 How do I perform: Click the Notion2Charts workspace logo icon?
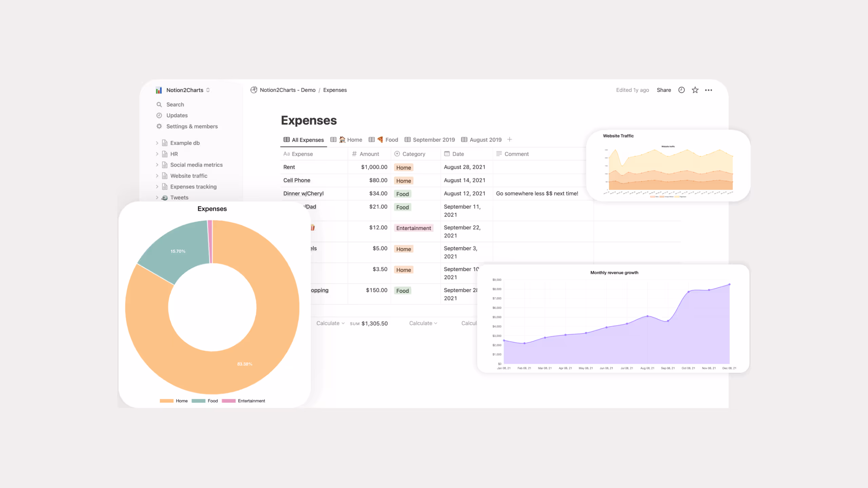[x=159, y=90]
